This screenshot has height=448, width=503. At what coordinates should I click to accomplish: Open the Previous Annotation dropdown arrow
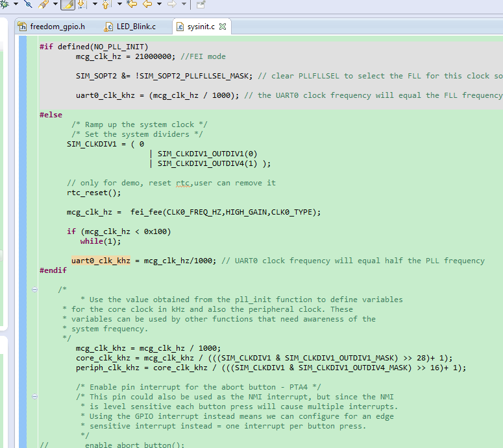(x=119, y=4)
